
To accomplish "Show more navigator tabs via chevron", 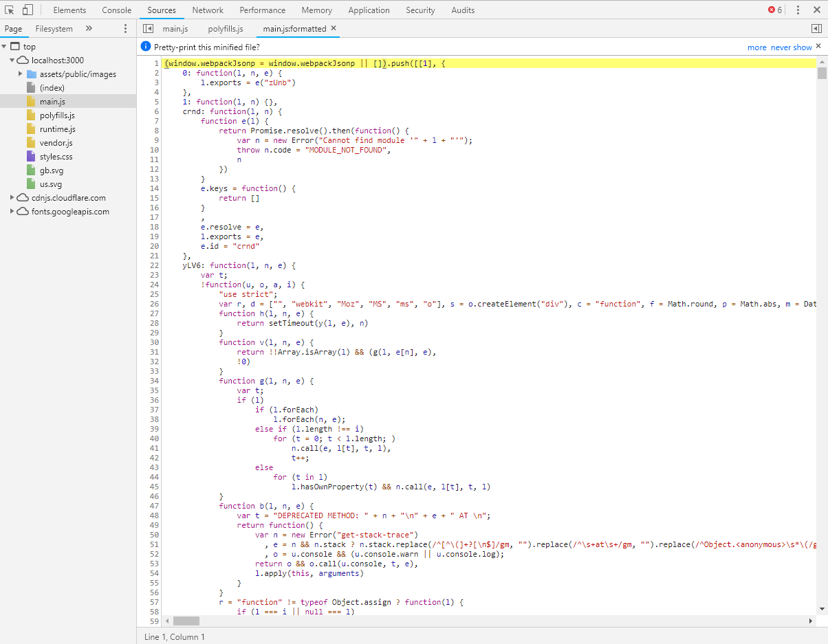I will 89,29.
